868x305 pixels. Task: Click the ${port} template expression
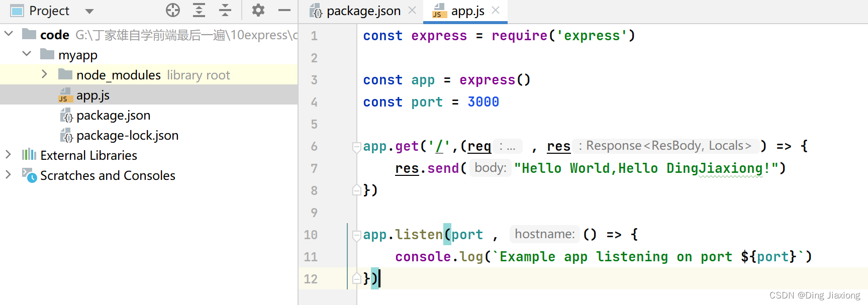point(768,257)
